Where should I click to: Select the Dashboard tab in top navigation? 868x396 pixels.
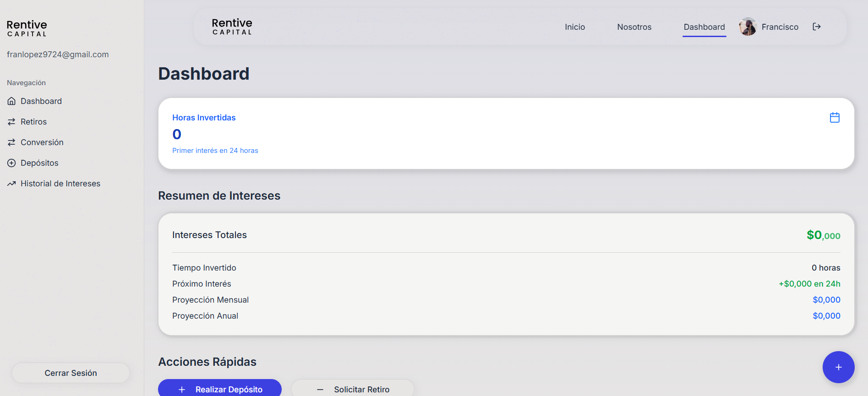(x=704, y=27)
